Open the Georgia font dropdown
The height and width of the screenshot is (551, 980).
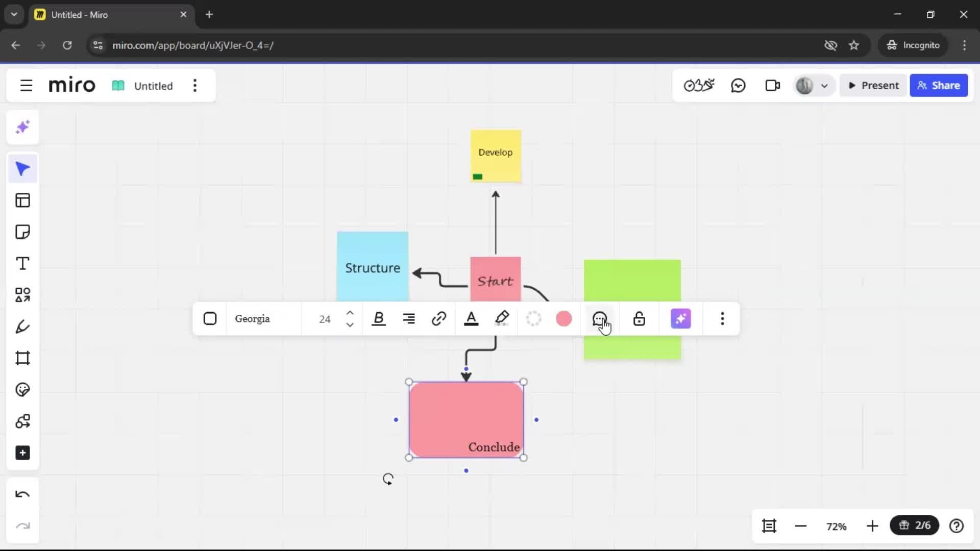coord(263,319)
